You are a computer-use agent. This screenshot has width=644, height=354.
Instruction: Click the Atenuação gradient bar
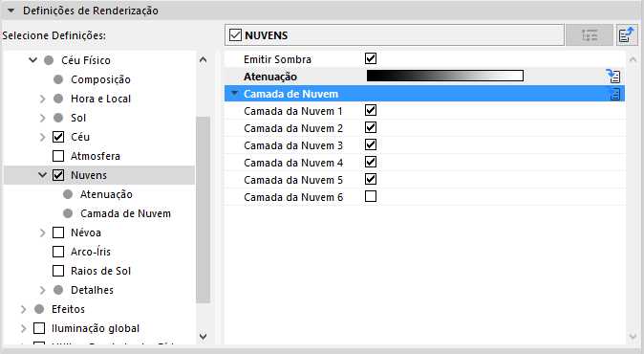pos(445,76)
